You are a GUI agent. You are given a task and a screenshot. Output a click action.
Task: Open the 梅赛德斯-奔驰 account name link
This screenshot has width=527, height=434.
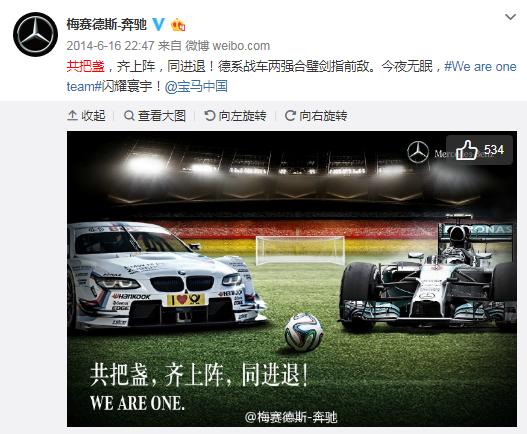click(x=107, y=25)
